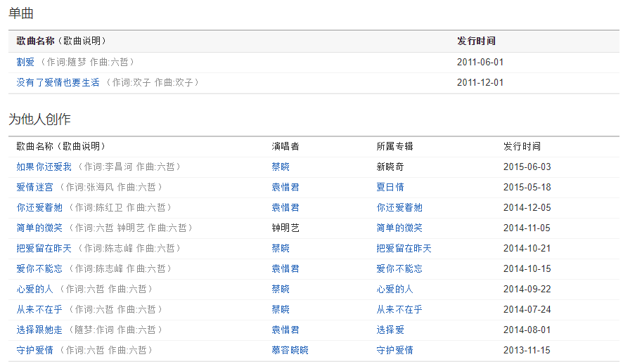Open the song link 爱情迷宫
Screen dimensions: 623x364
[x=34, y=187]
